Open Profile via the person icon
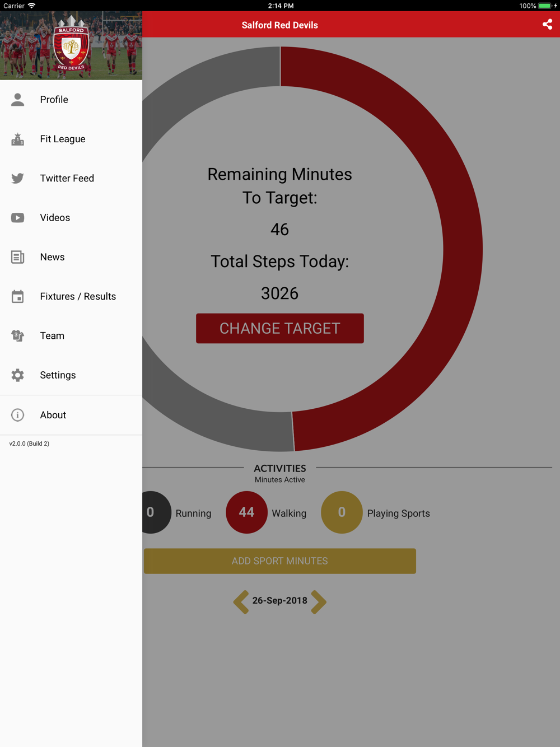 [17, 100]
